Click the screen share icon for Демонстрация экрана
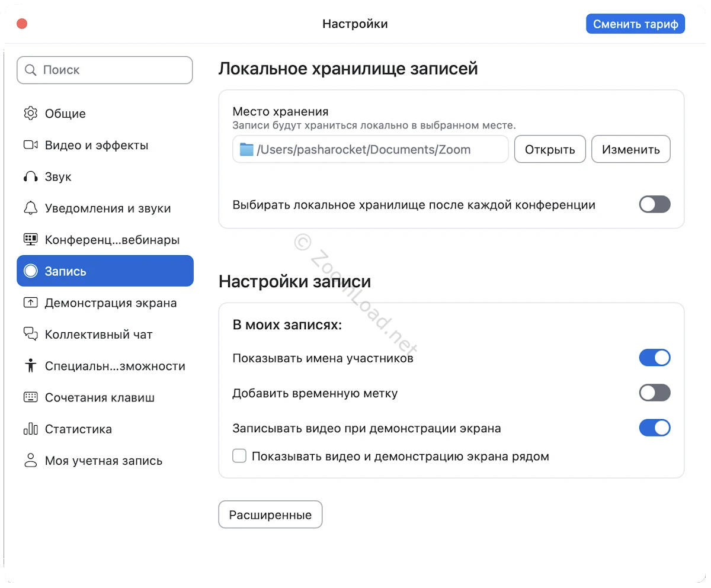Image resolution: width=711 pixels, height=588 pixels. [x=30, y=303]
